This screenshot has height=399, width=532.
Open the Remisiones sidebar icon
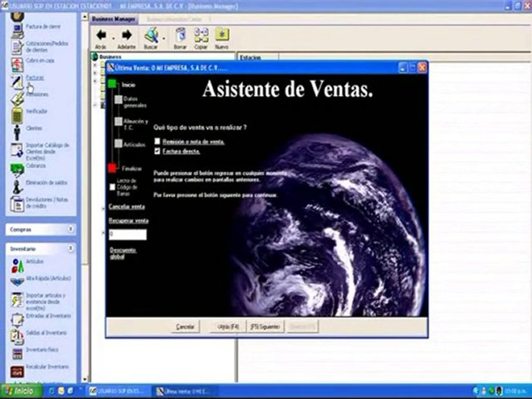point(17,99)
